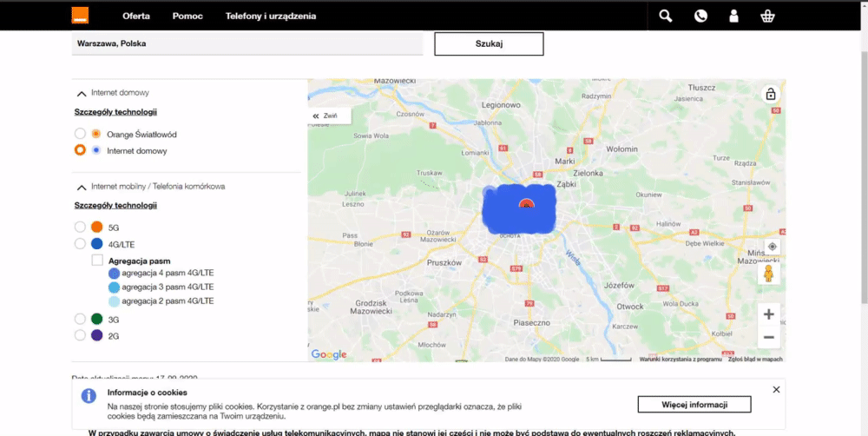Viewport: 868px width, 436px height.
Task: Select the 3G radio button
Action: point(80,319)
